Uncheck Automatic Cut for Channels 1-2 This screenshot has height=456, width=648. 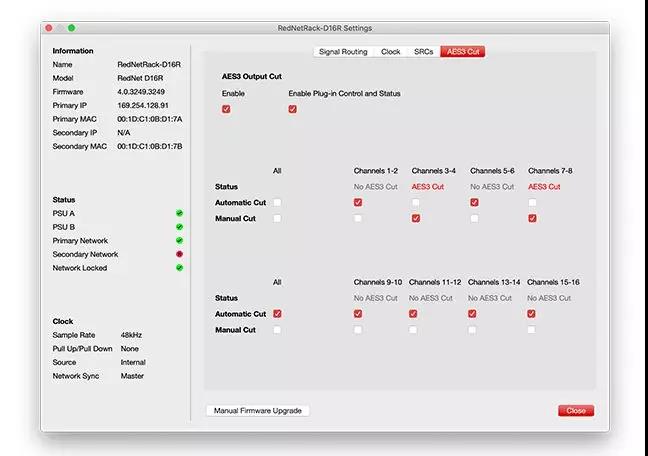358,203
